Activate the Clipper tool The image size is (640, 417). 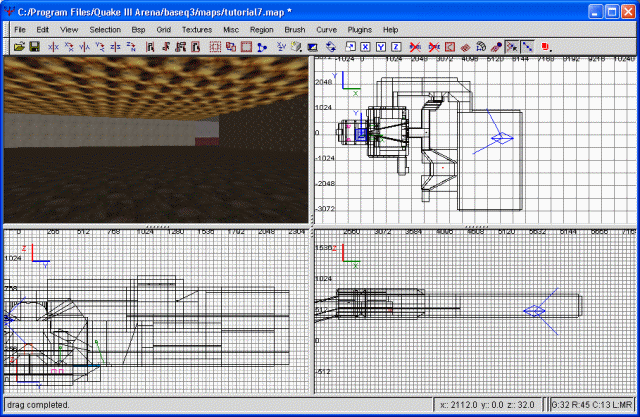coord(262,47)
